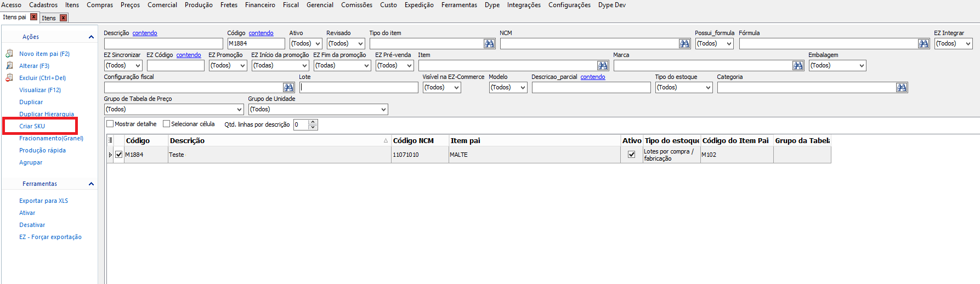Open binoculars lookup for Marca

798,65
